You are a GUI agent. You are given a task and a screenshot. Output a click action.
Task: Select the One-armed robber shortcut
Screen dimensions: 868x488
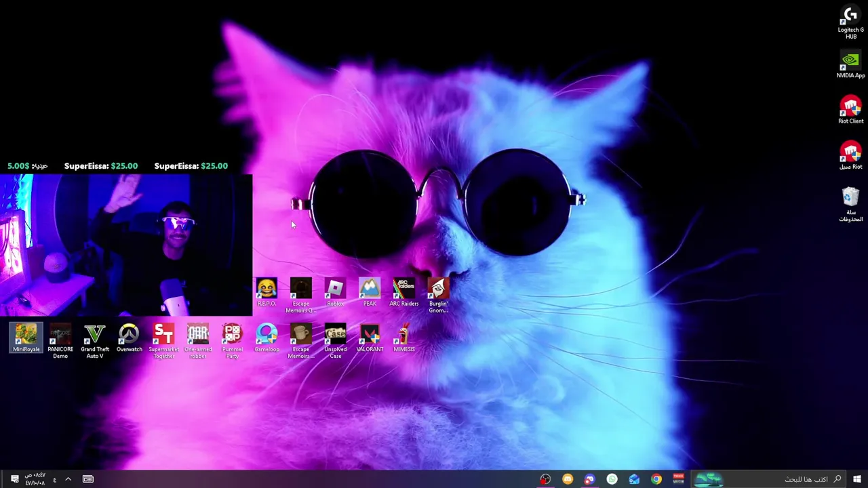198,342
